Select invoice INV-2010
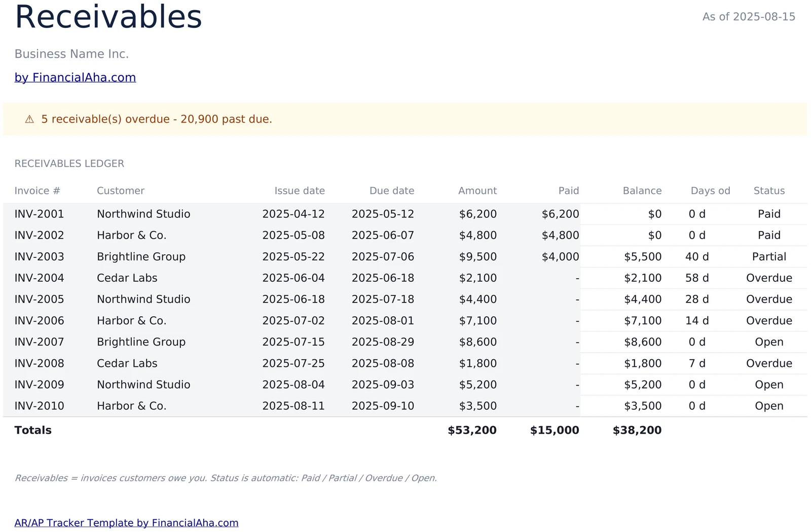The image size is (811, 532). coord(40,406)
